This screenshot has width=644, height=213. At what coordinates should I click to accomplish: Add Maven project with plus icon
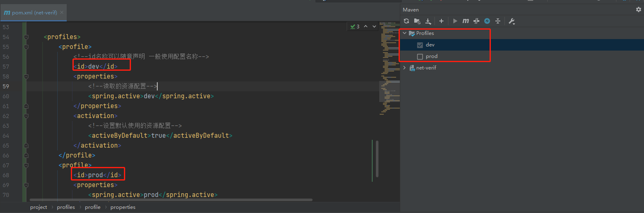[441, 21]
